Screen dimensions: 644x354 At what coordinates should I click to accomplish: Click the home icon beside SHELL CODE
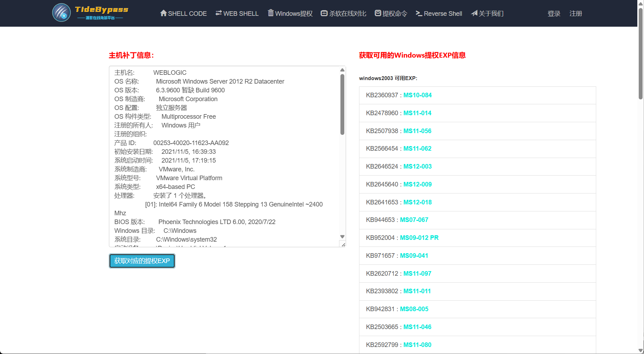[163, 13]
